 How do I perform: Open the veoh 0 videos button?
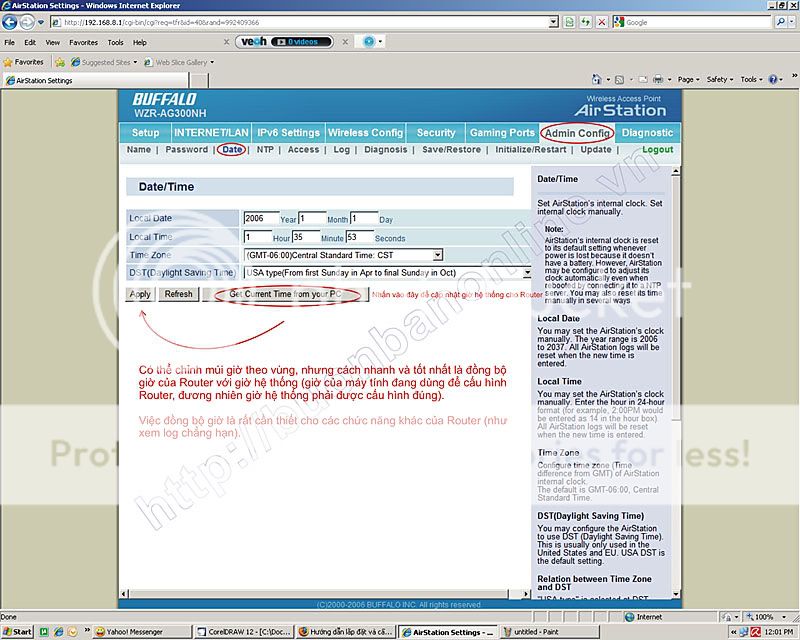click(x=301, y=42)
